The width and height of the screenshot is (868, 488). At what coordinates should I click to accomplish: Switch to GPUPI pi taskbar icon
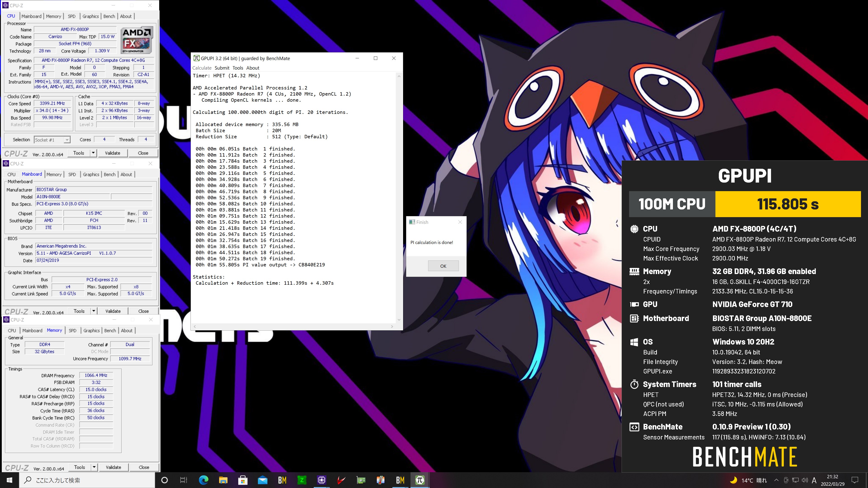[420, 480]
